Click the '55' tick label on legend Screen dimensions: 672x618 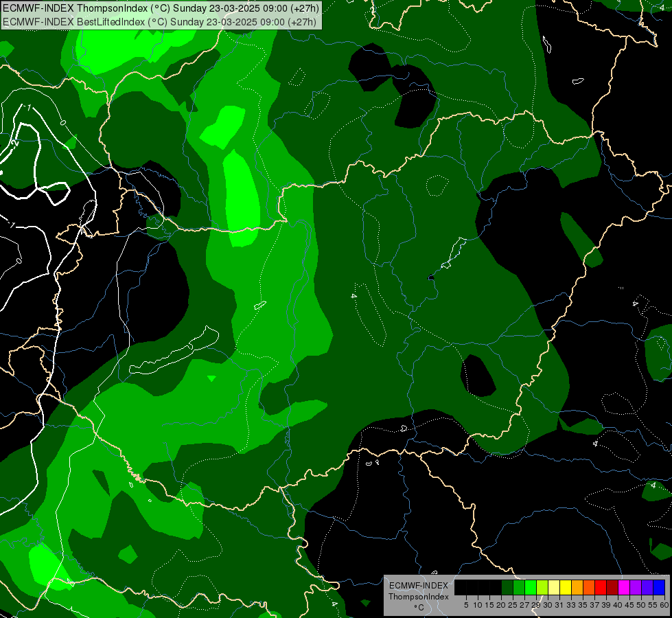[x=653, y=605]
